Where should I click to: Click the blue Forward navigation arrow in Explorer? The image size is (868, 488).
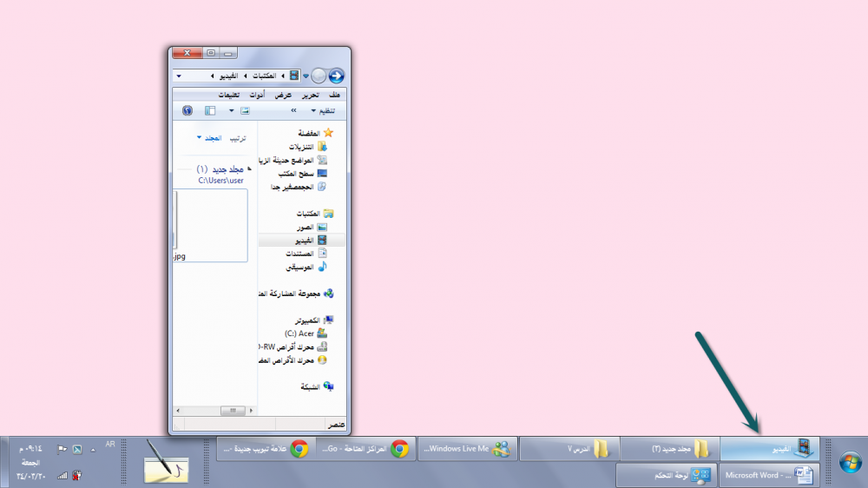tap(336, 76)
